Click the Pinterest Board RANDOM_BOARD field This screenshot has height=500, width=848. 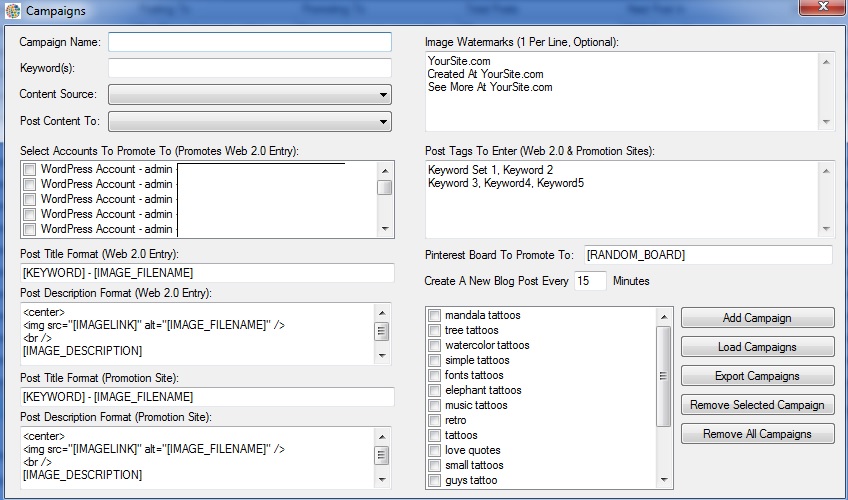(x=708, y=255)
